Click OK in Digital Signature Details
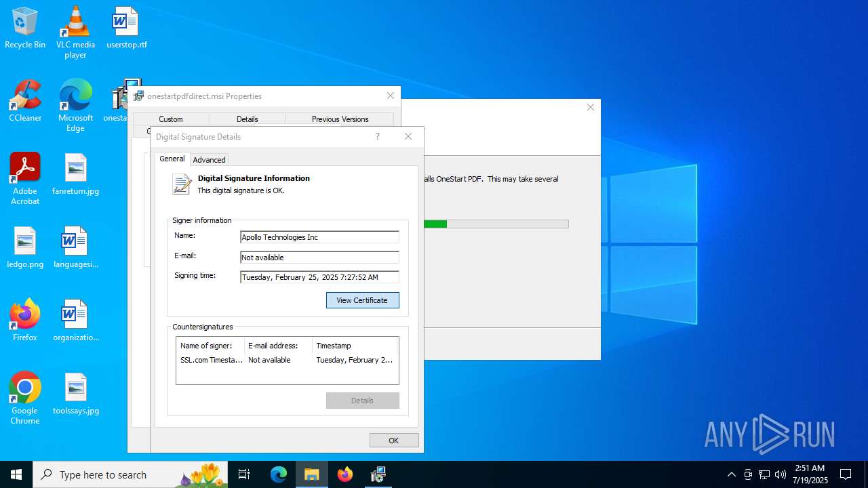This screenshot has height=488, width=868. tap(394, 441)
